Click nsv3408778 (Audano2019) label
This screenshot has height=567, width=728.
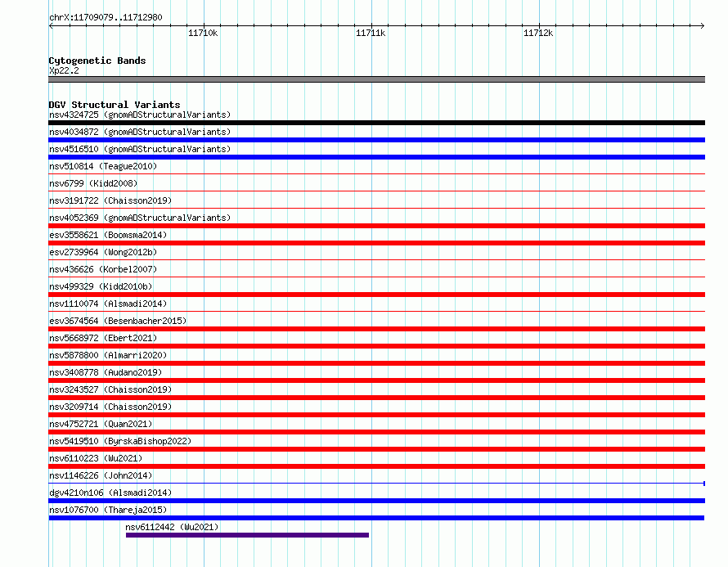point(106,372)
